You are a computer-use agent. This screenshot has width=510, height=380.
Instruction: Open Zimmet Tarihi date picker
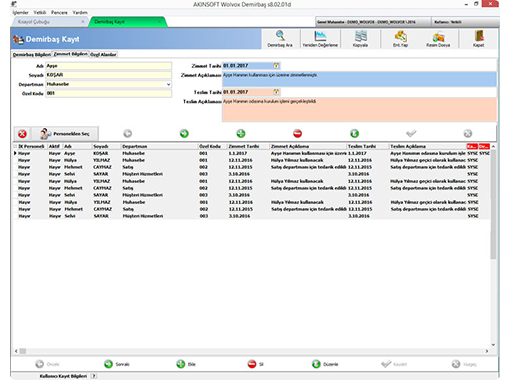coord(276,66)
